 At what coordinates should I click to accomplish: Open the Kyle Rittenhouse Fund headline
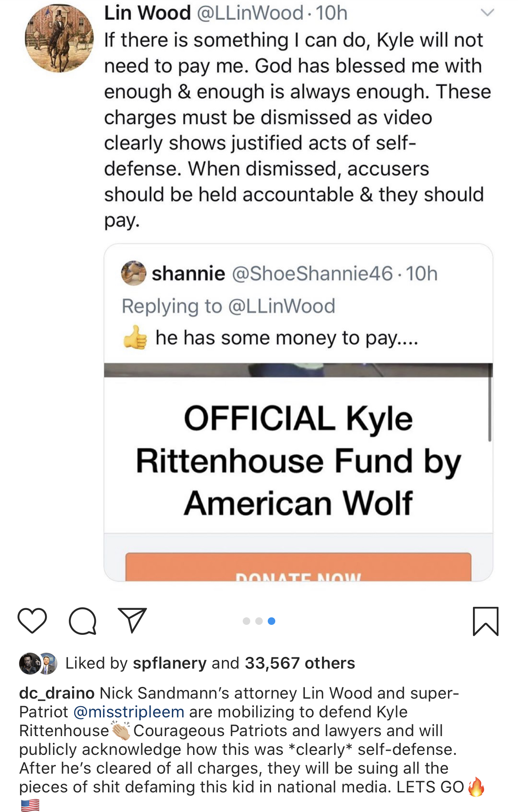pyautogui.click(x=298, y=461)
